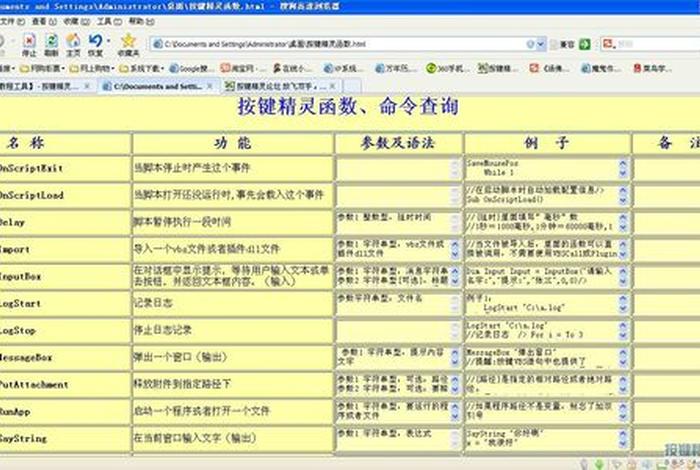Open the 工具 menu
Screen dimensions: 700x470
109,21
